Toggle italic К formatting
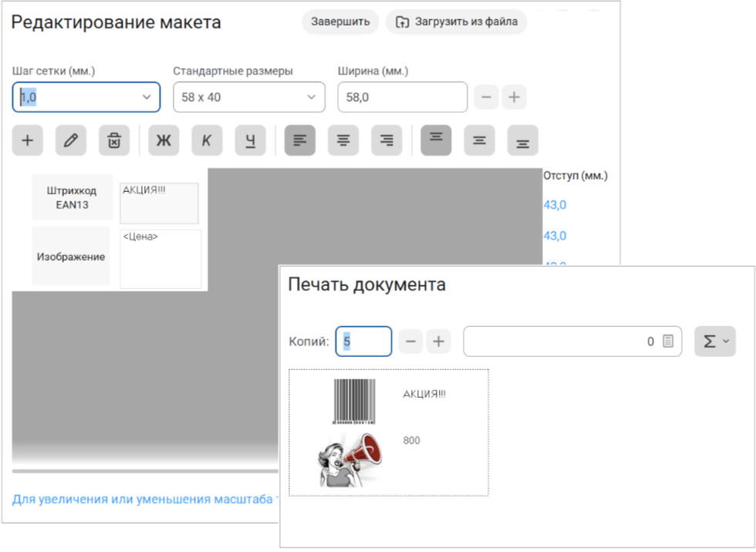The height and width of the screenshot is (552, 756). [207, 140]
